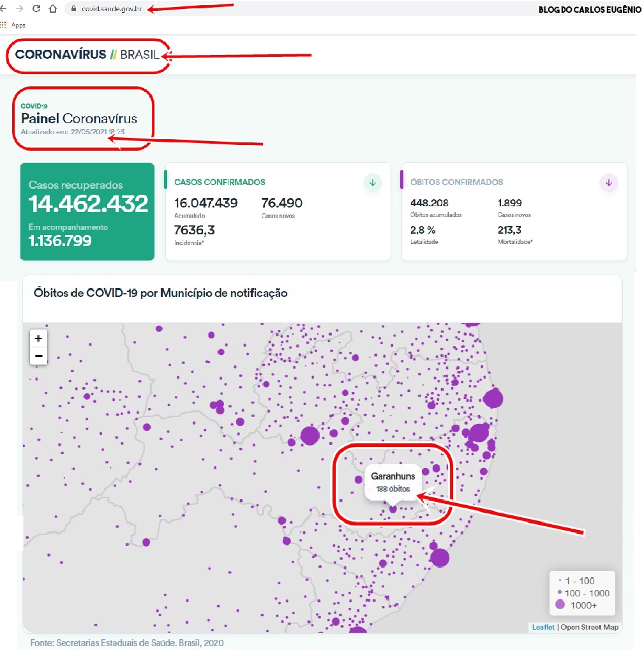Zoom in on the map with plus
644x650 pixels.
[x=38, y=338]
